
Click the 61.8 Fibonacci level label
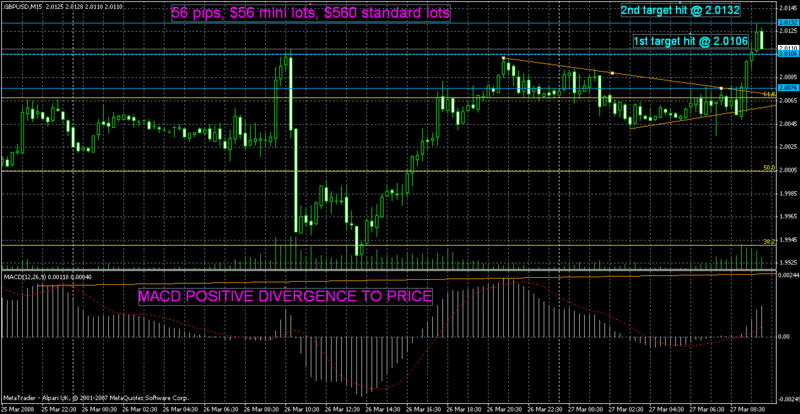click(x=767, y=95)
